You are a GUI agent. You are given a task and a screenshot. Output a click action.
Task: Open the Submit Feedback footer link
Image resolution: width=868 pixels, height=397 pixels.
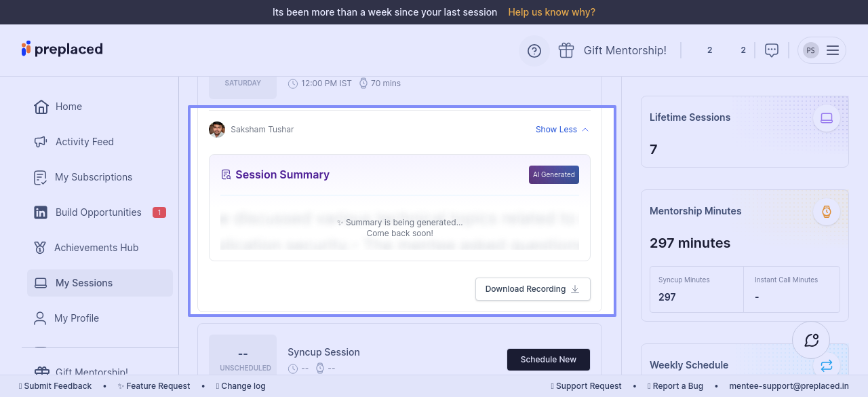pyautogui.click(x=58, y=386)
